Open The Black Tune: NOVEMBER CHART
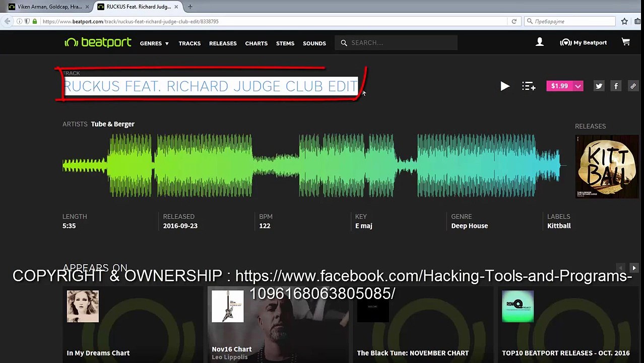The image size is (644, 363). tap(413, 353)
